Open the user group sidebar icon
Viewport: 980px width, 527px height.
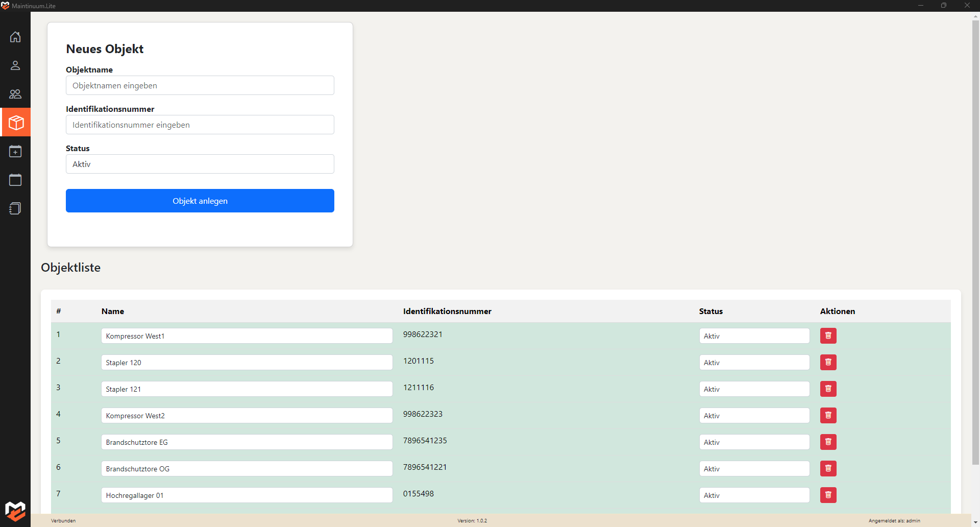click(x=15, y=94)
